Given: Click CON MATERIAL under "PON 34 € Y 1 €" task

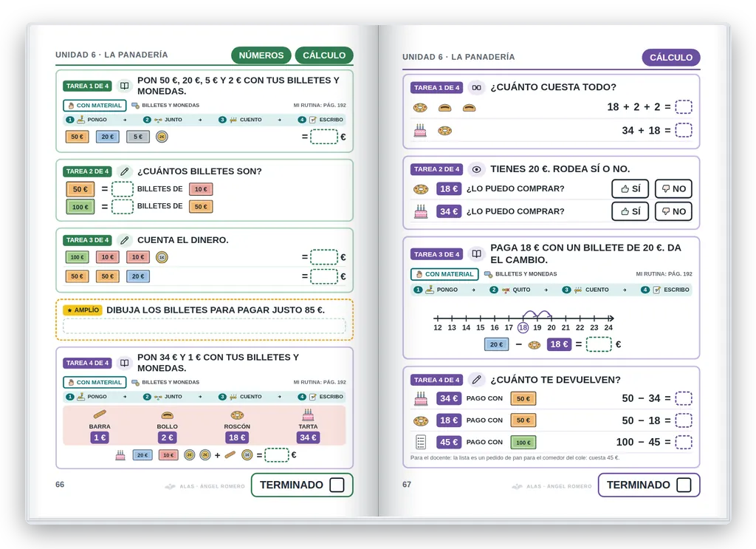Looking at the screenshot, I should 95,382.
